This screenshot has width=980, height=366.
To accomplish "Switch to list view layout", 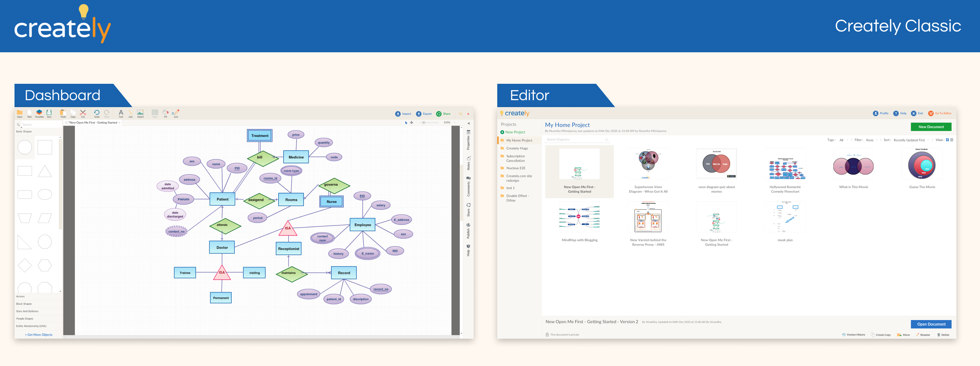I will pos(952,140).
